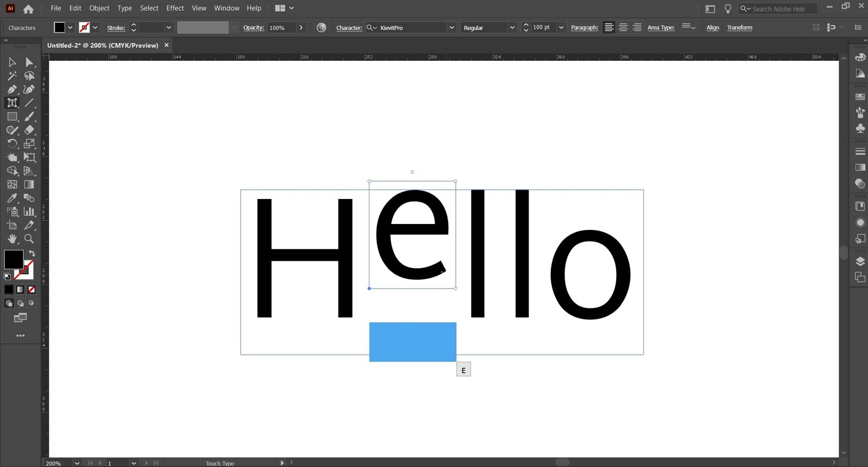868x467 pixels.
Task: Set paragraph alignment to center
Action: [623, 28]
